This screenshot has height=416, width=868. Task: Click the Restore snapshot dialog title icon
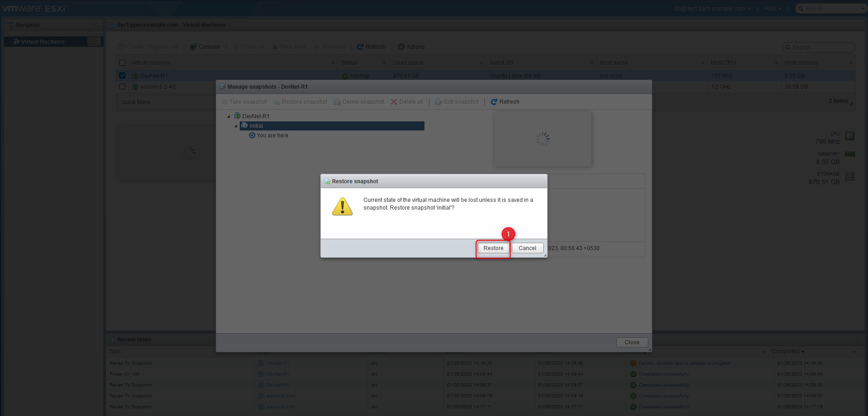[x=327, y=181]
